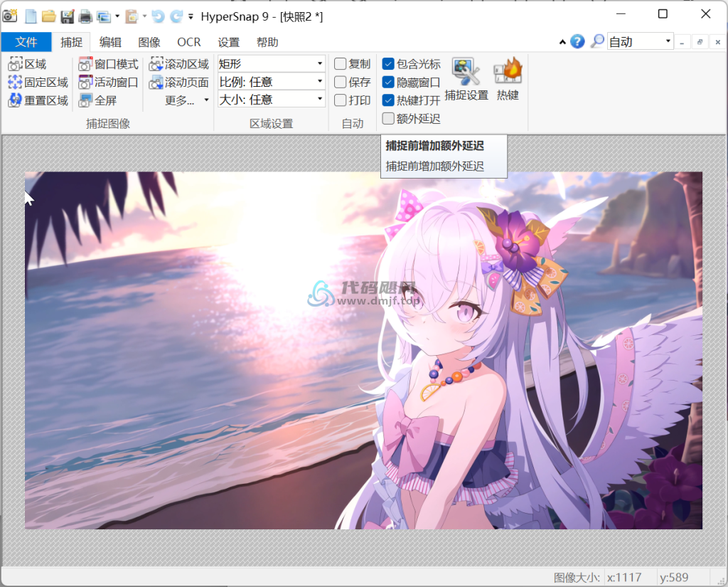Start a 滚动区域 scrolling region capture

(179, 64)
